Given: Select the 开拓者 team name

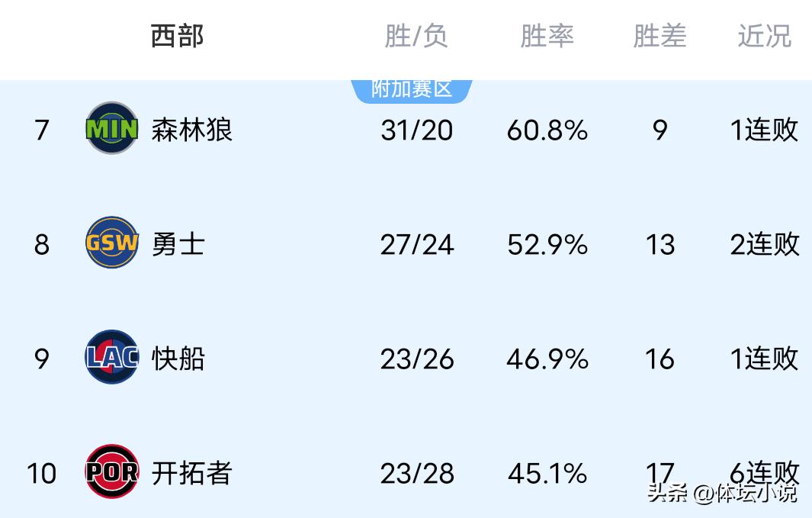Looking at the screenshot, I should 191,473.
